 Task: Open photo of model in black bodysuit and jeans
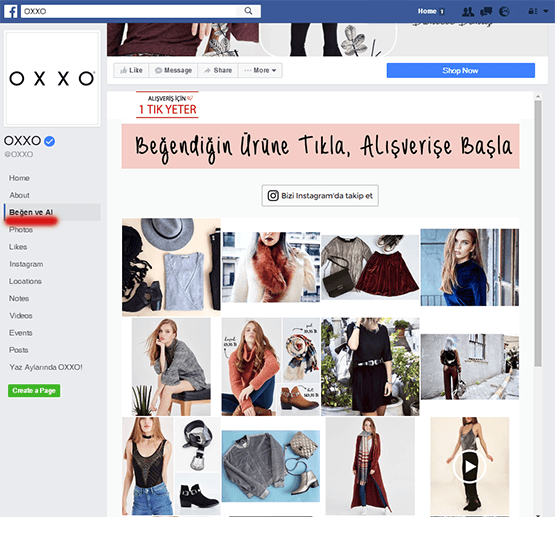(171, 466)
